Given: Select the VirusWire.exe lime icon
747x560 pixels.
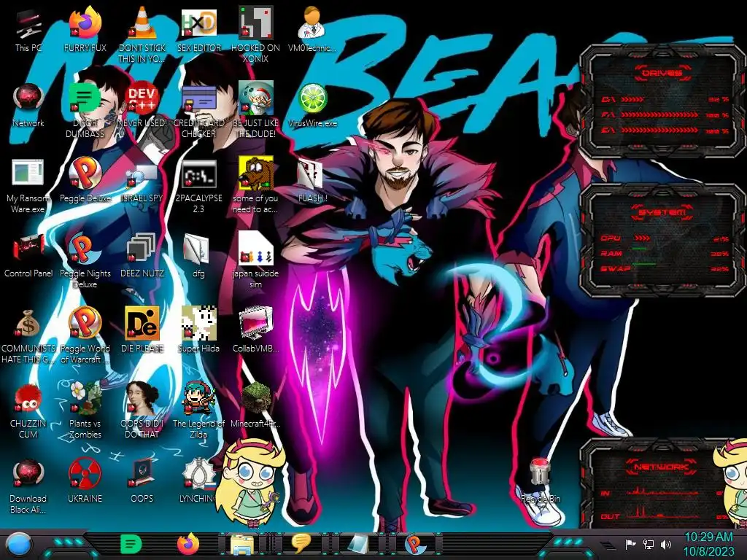Looking at the screenshot, I should [x=312, y=106].
